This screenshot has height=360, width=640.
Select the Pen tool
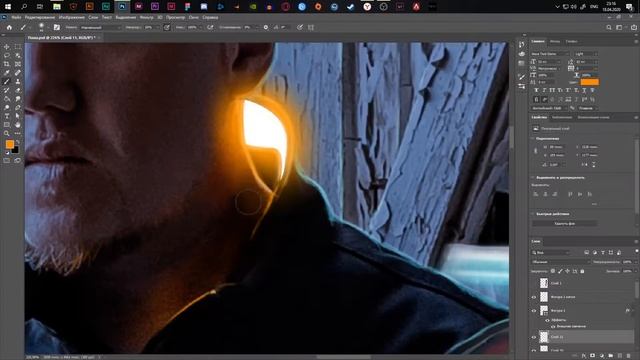pyautogui.click(x=18, y=107)
